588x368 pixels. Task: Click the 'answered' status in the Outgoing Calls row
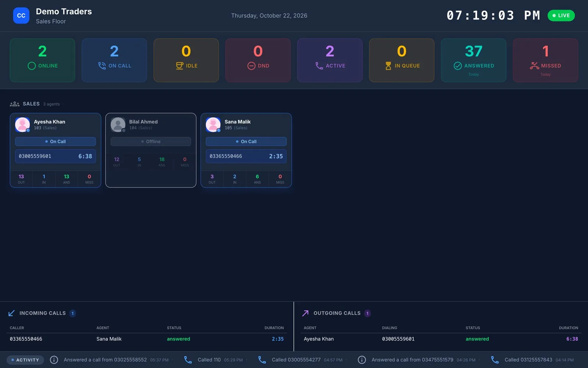(477, 339)
